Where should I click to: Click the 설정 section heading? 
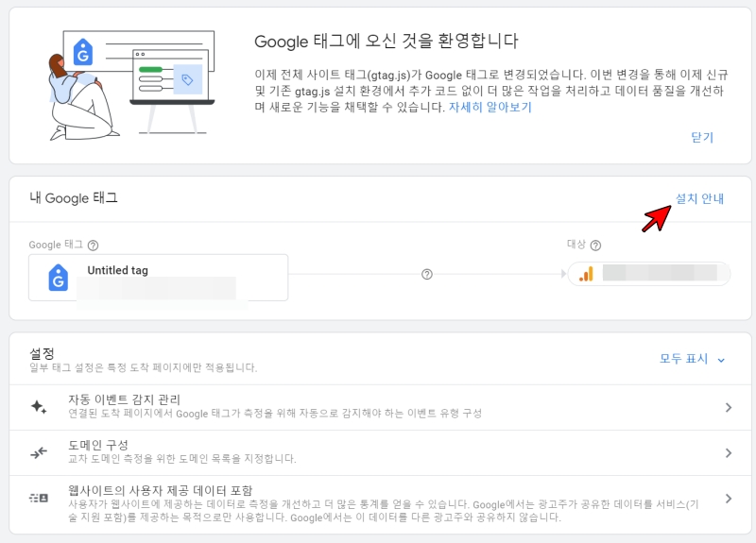(x=42, y=353)
